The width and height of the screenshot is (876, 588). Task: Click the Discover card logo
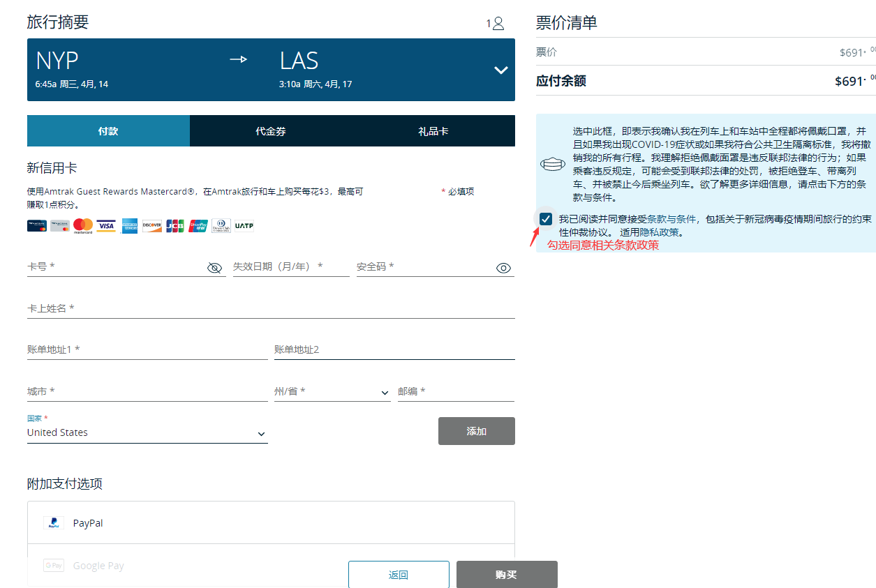(152, 225)
